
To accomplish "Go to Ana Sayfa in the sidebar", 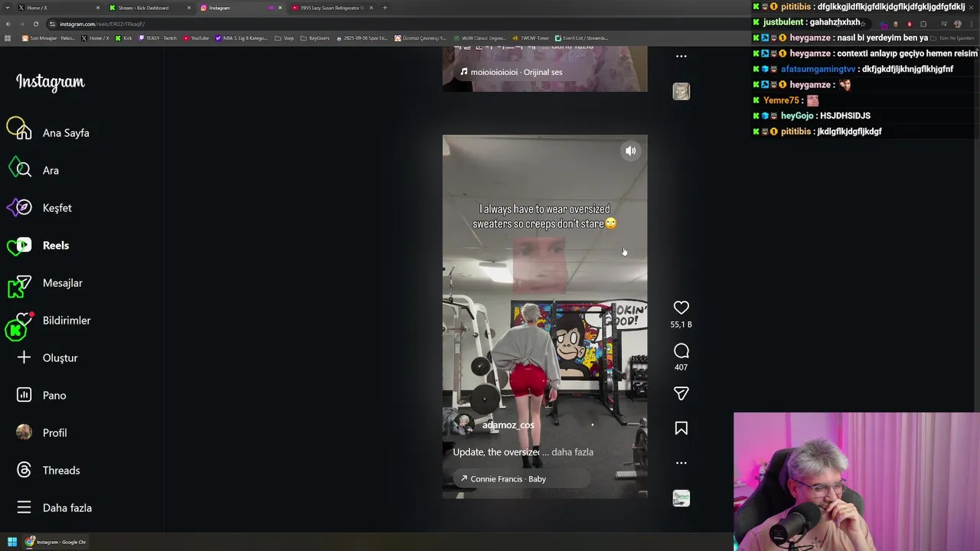I will click(54, 133).
